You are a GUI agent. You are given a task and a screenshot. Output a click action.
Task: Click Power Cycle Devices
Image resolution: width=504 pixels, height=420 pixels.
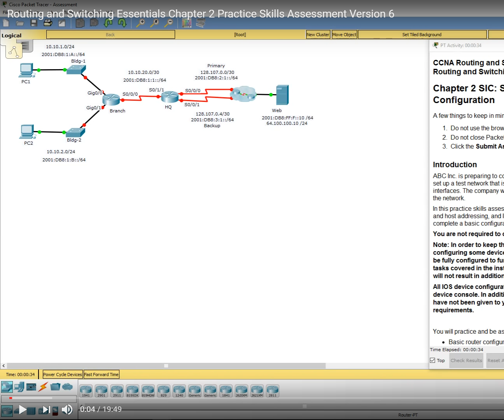[62, 374]
